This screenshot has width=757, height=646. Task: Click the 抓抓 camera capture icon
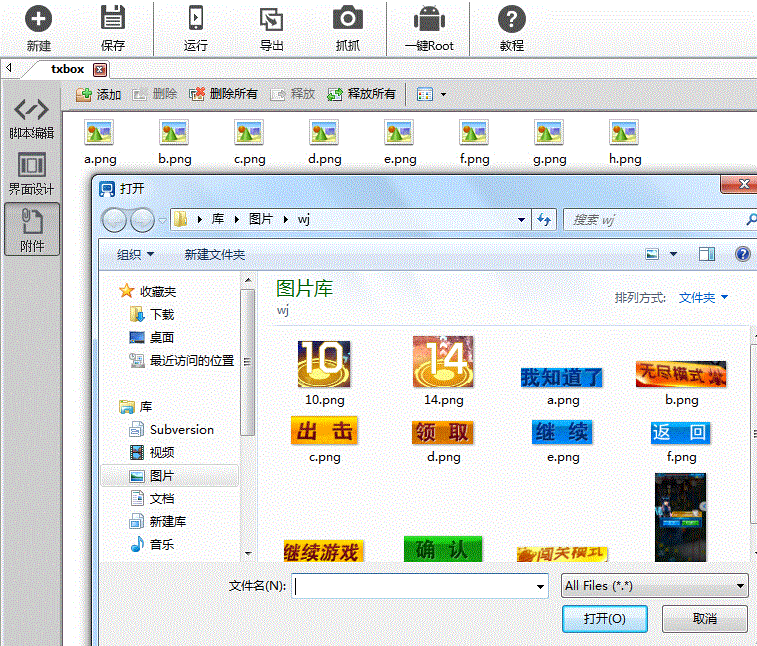[348, 28]
